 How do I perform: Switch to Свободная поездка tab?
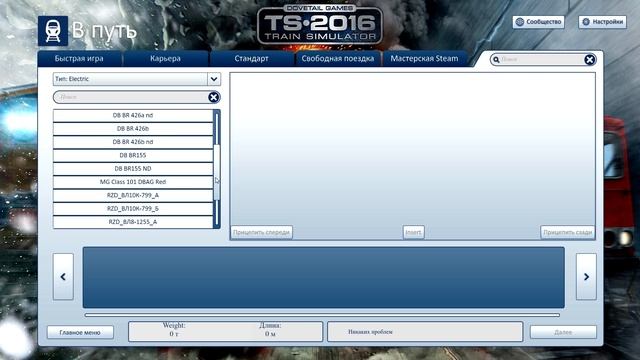point(338,58)
